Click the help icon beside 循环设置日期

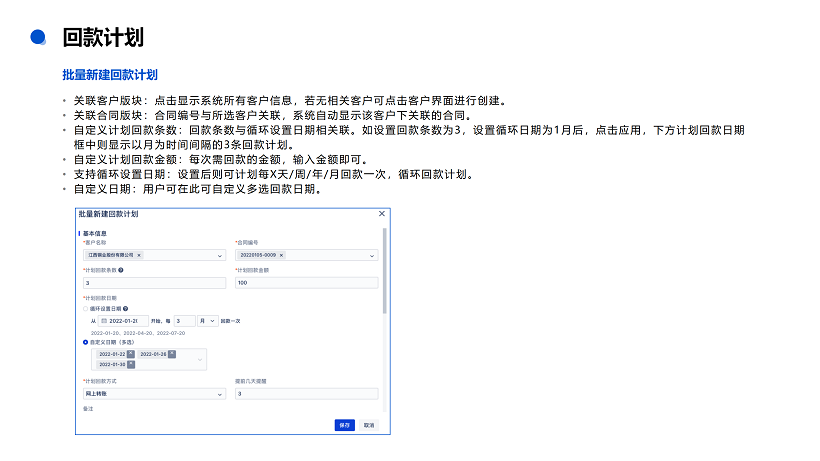[x=126, y=309]
